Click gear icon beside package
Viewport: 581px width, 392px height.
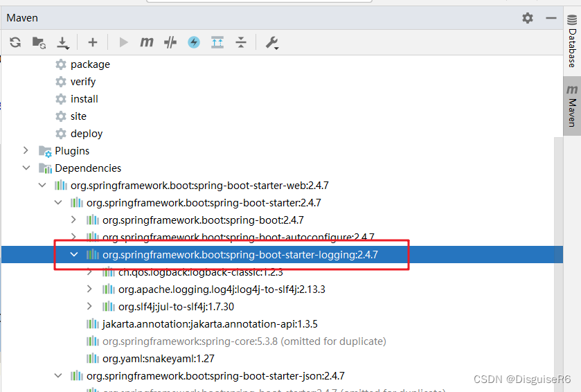61,64
